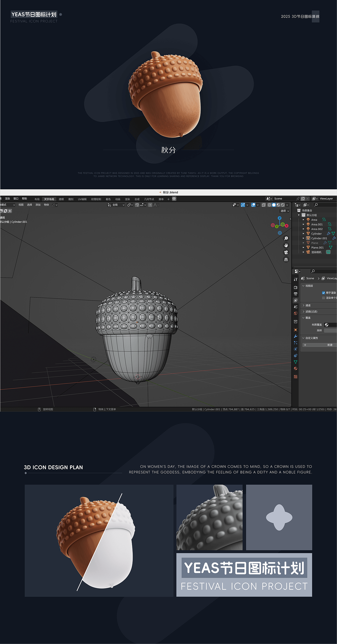
Task: Toggle viewport gizmo display button
Action: tap(243, 205)
